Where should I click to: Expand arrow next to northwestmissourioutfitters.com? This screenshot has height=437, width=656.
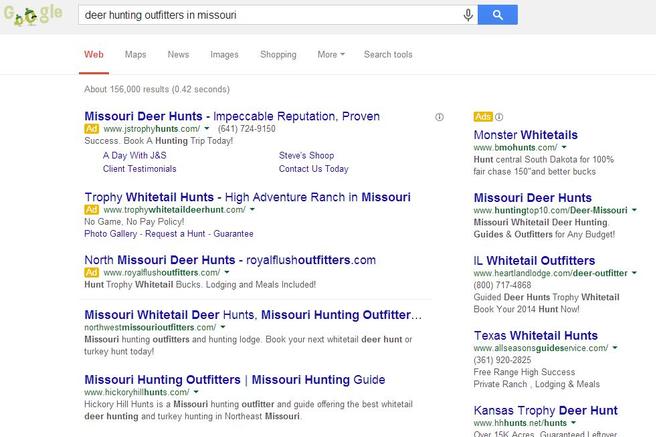click(223, 327)
